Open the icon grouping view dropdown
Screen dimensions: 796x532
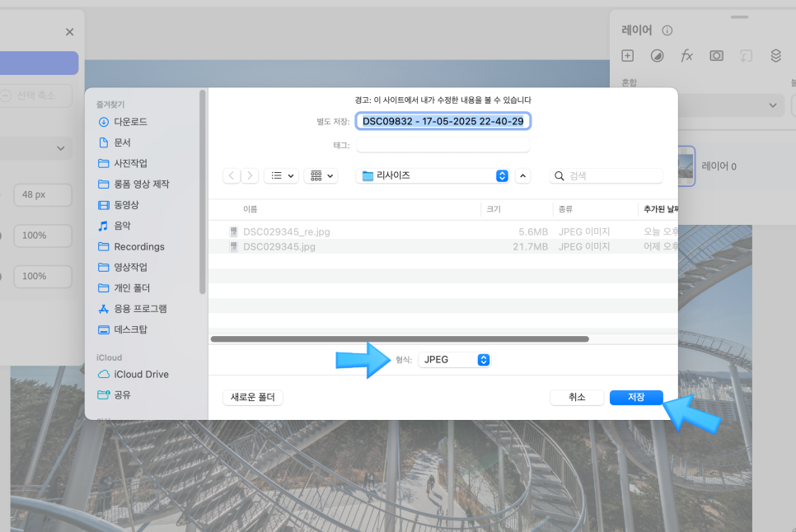[x=321, y=175]
